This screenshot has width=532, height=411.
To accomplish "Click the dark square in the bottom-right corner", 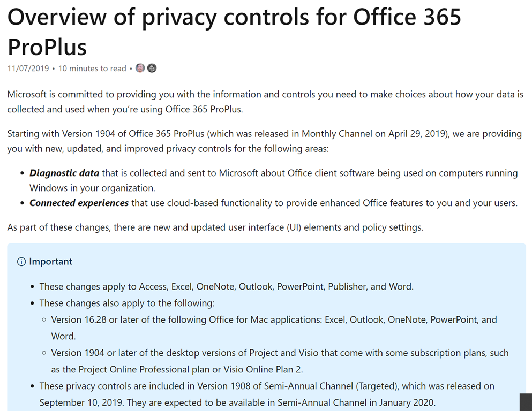I will coord(526,402).
